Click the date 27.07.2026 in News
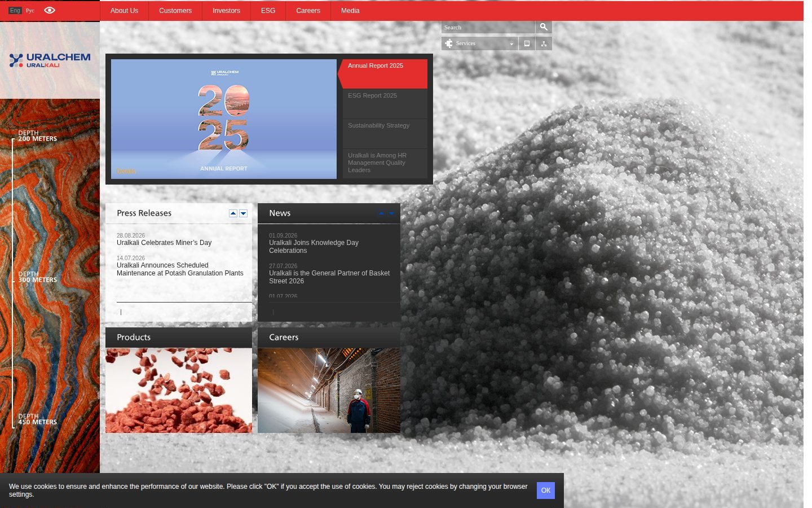812x508 pixels. (283, 266)
